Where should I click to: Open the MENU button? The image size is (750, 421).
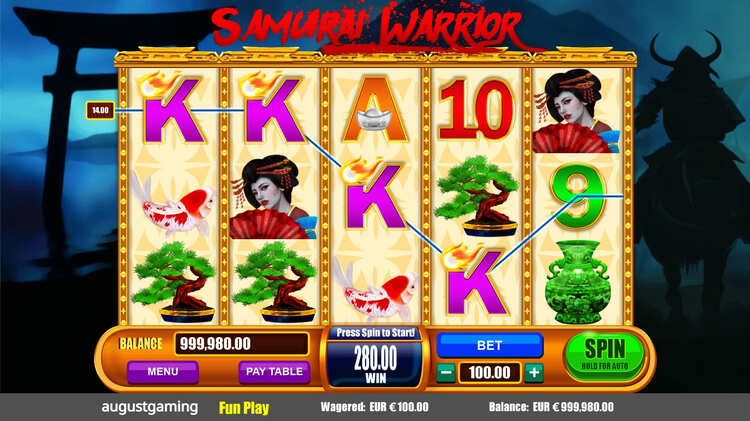[x=163, y=372]
